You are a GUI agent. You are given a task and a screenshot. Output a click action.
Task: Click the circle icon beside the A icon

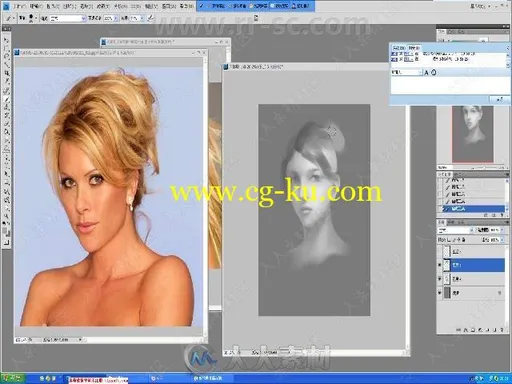click(x=434, y=72)
